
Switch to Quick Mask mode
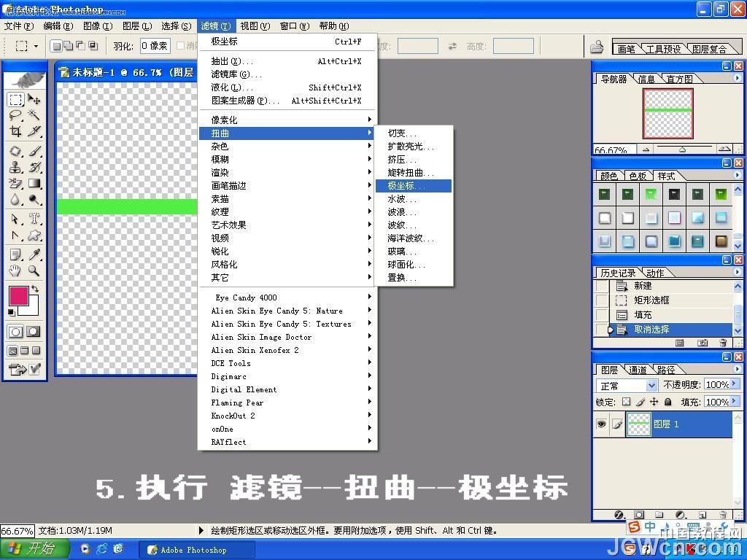click(x=34, y=332)
